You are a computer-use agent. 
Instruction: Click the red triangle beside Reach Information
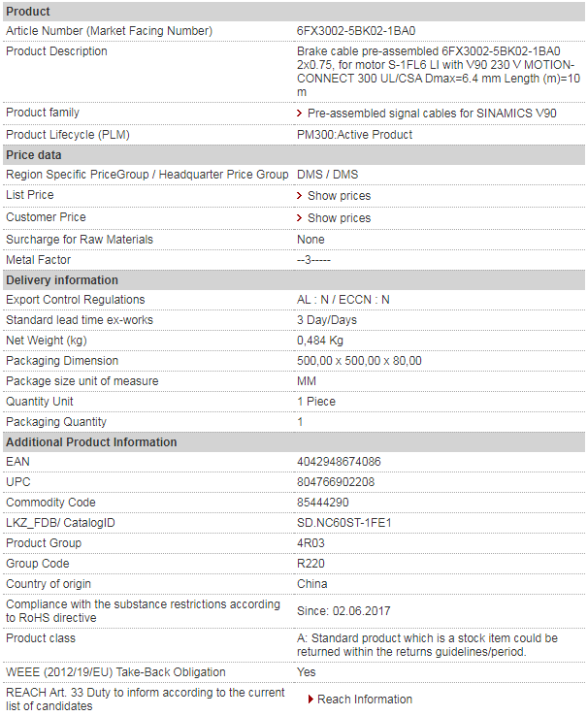pyautogui.click(x=310, y=700)
